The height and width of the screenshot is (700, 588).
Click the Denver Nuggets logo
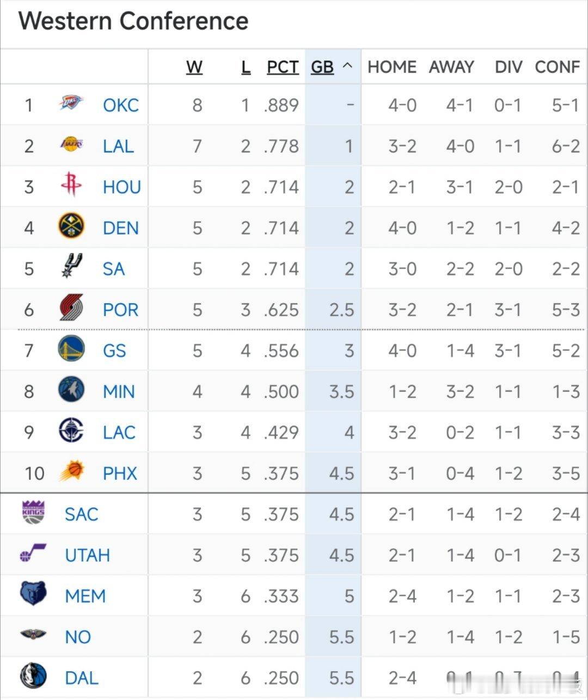point(71,226)
